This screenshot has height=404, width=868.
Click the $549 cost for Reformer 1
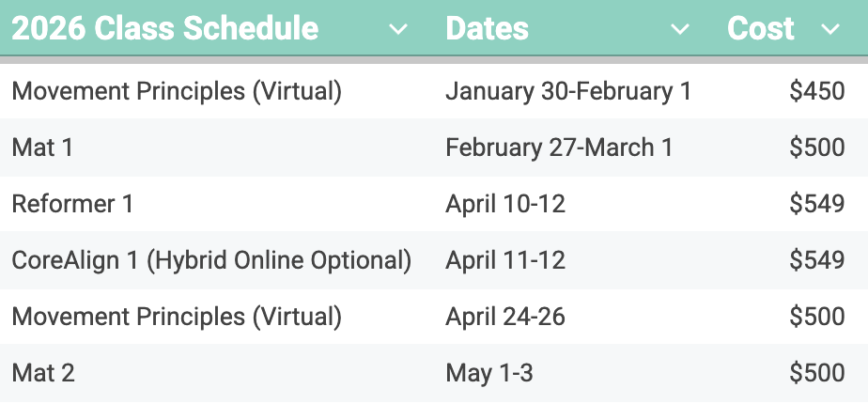[x=816, y=204]
